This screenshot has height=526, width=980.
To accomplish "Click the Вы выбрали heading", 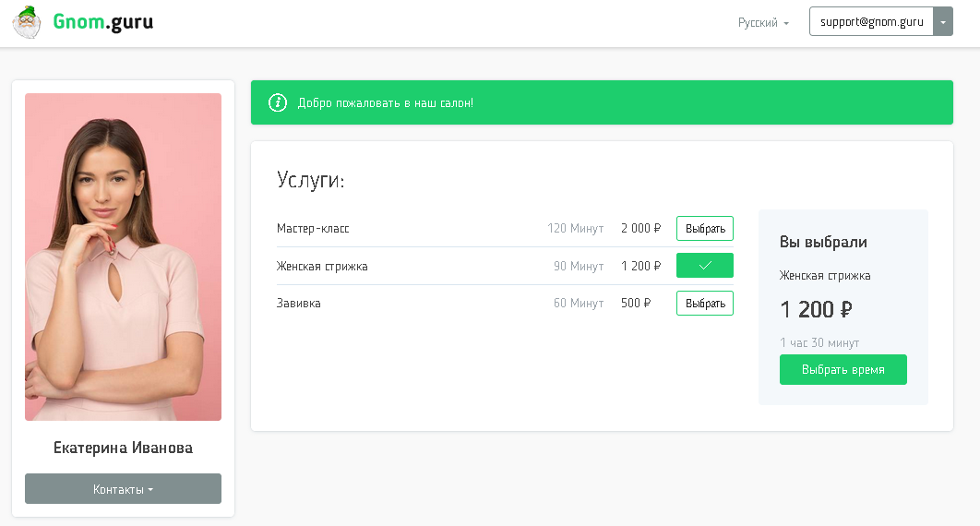I will 823,243.
